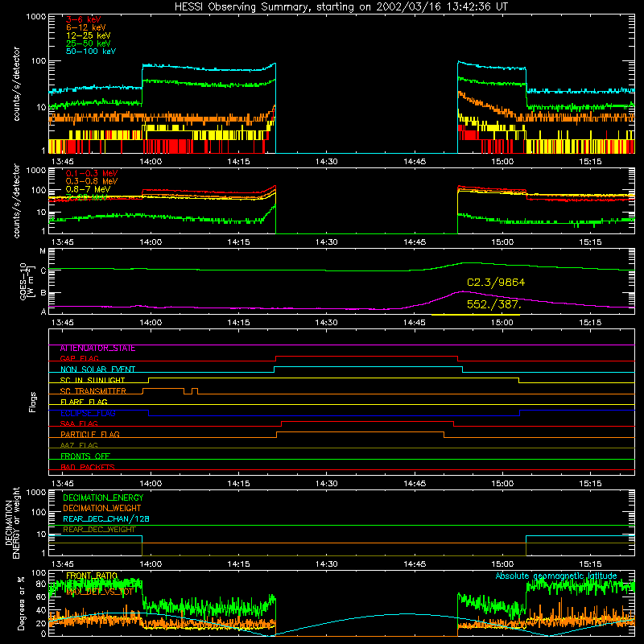Click the M class tick label on GOES axis
This screenshot has height=644, width=644.
[x=43, y=251]
